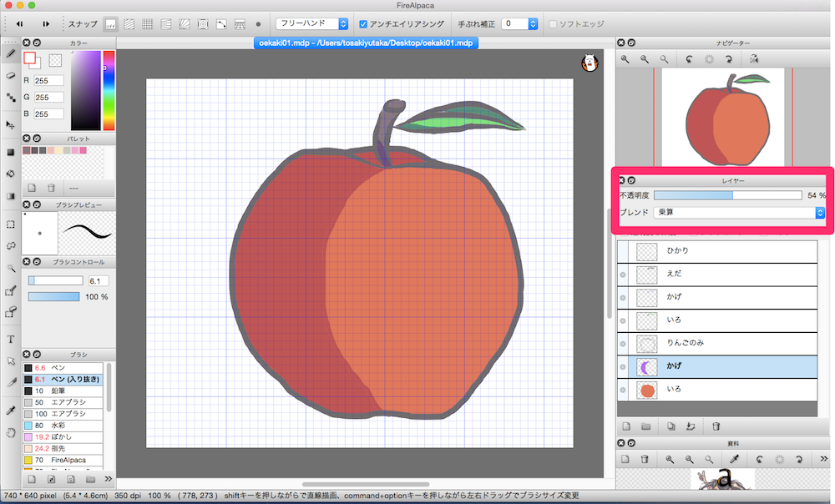Click the hue color bar
Screen dimensions: 835x504
(109, 90)
